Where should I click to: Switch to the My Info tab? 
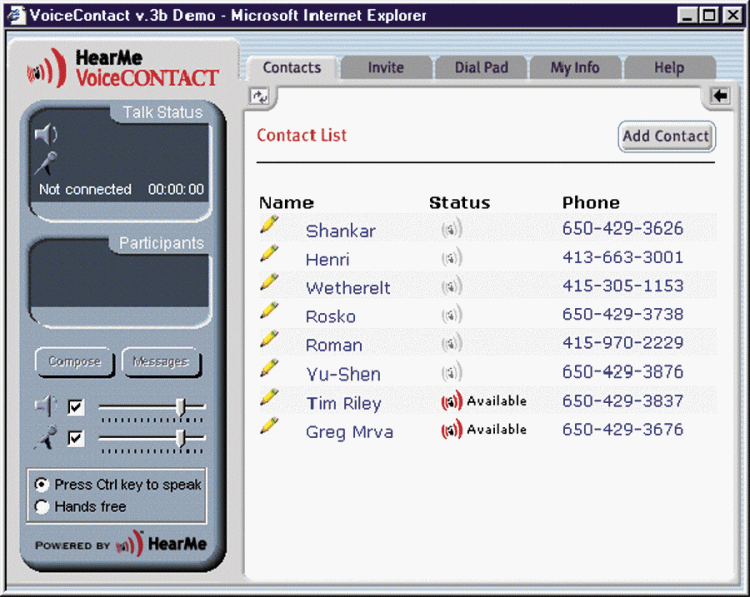[575, 68]
